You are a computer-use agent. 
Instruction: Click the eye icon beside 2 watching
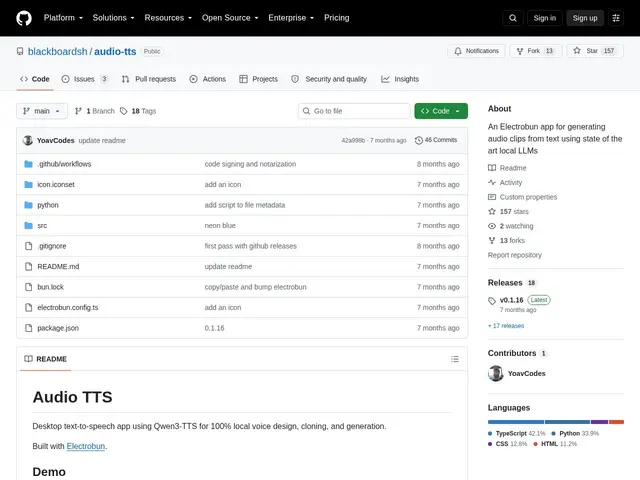click(492, 226)
